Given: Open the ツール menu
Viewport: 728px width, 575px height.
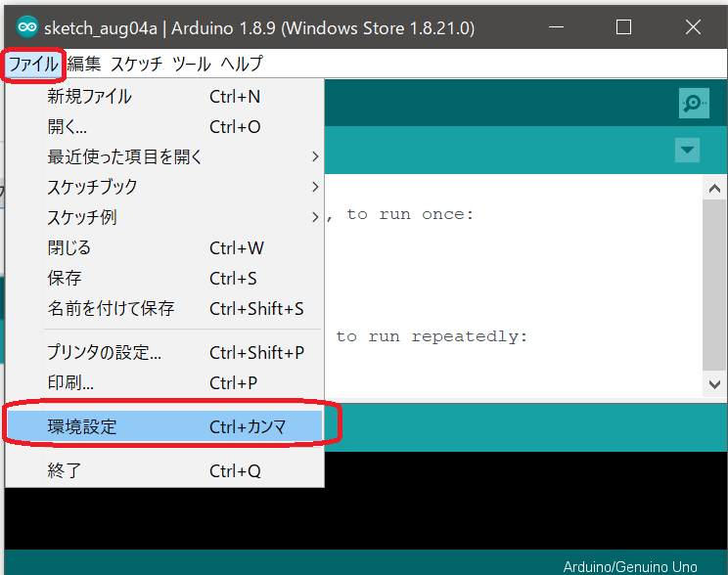Looking at the screenshot, I should coord(191,64).
